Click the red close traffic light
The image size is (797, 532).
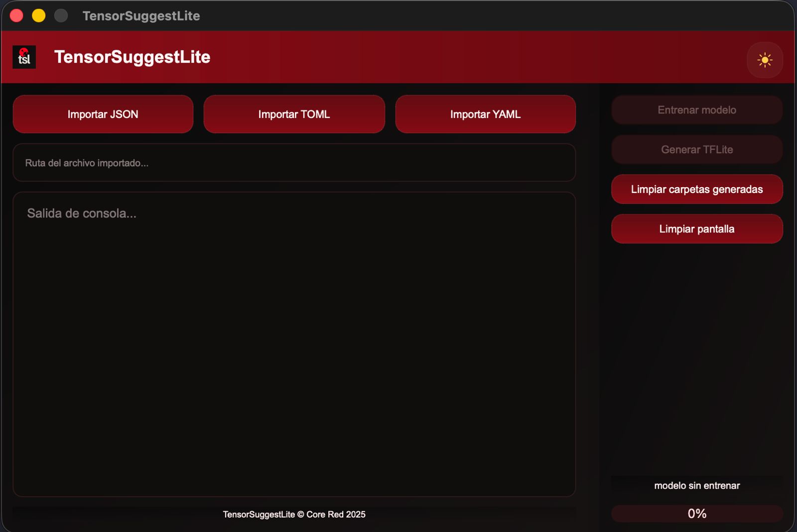16,15
